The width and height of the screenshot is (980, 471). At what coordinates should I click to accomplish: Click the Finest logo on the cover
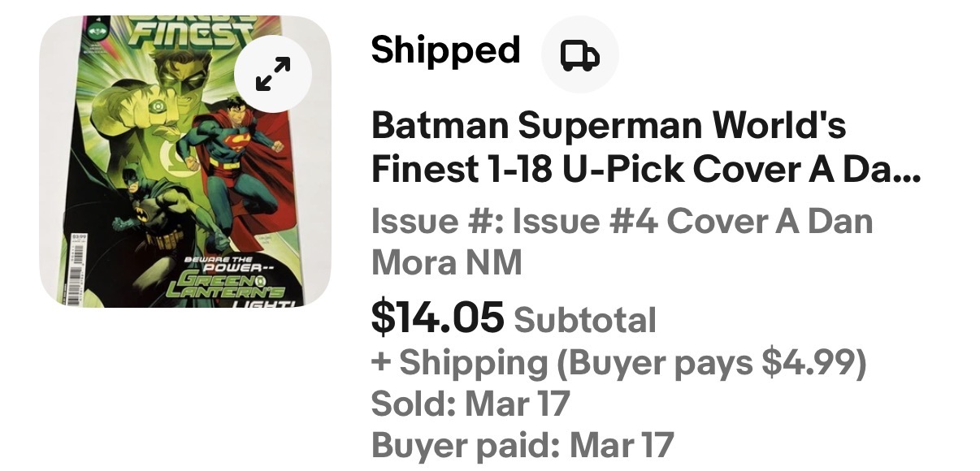tap(191, 35)
